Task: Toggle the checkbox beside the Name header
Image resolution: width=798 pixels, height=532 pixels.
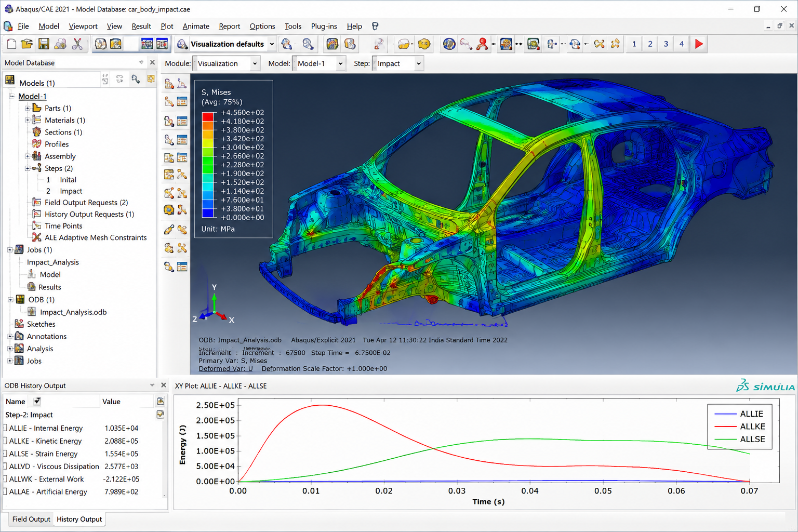Action: pos(37,401)
